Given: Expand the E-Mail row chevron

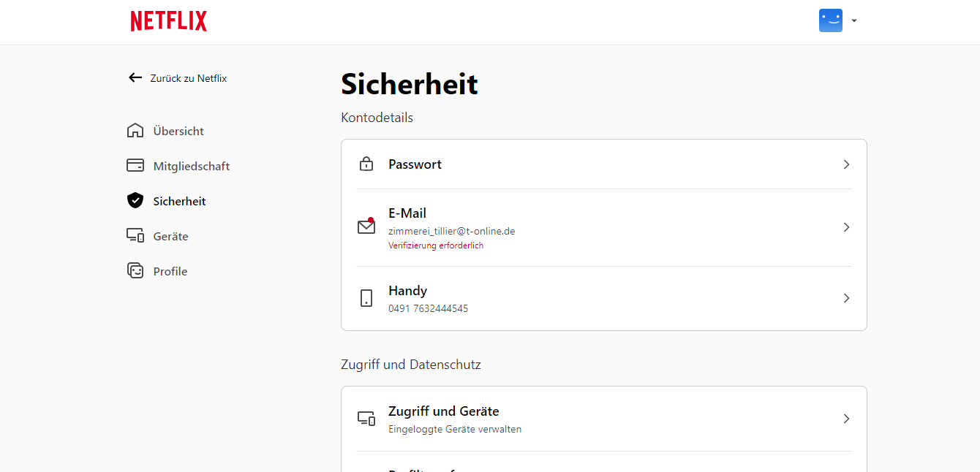Looking at the screenshot, I should click(x=846, y=227).
